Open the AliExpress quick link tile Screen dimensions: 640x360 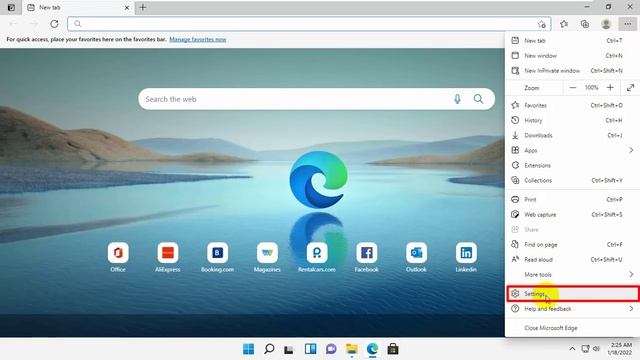click(x=168, y=253)
